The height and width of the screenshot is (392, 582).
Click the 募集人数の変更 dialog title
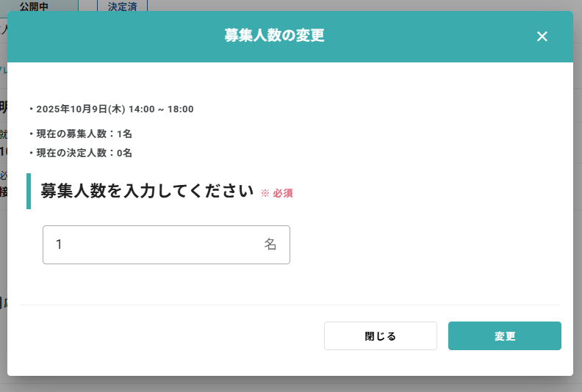(x=274, y=36)
